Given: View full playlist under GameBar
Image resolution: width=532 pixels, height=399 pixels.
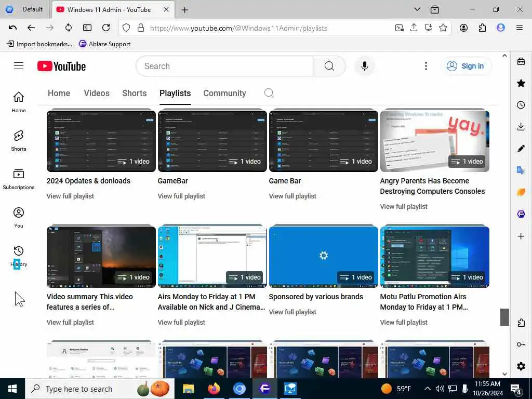Looking at the screenshot, I should click(181, 196).
